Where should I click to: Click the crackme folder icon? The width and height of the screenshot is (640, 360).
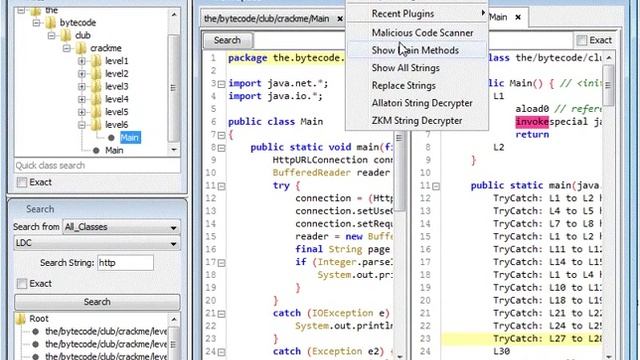point(81,48)
